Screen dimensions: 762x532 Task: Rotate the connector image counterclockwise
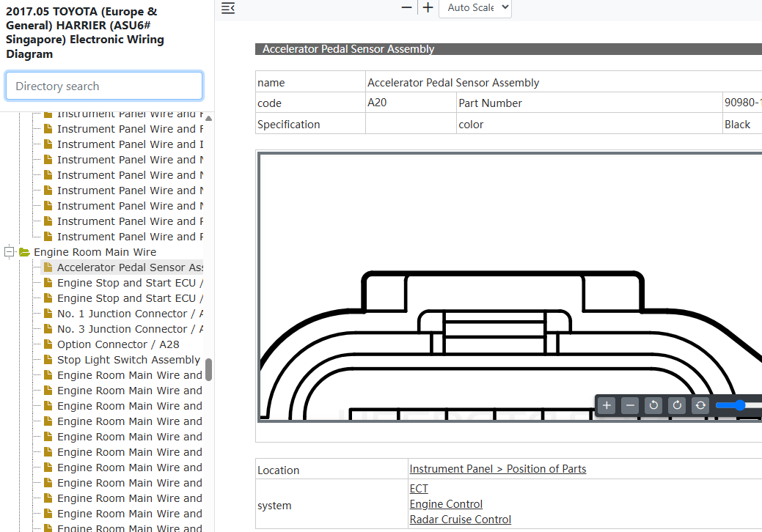[653, 405]
